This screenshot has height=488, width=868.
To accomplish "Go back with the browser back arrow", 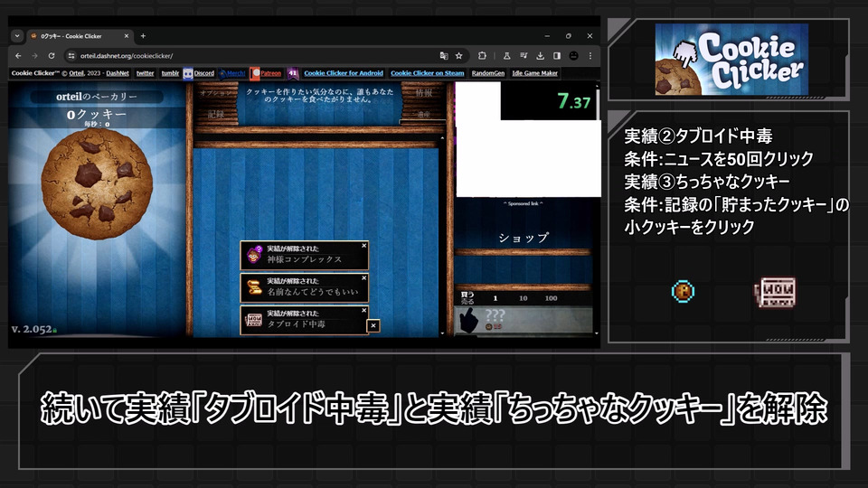I will tap(18, 56).
